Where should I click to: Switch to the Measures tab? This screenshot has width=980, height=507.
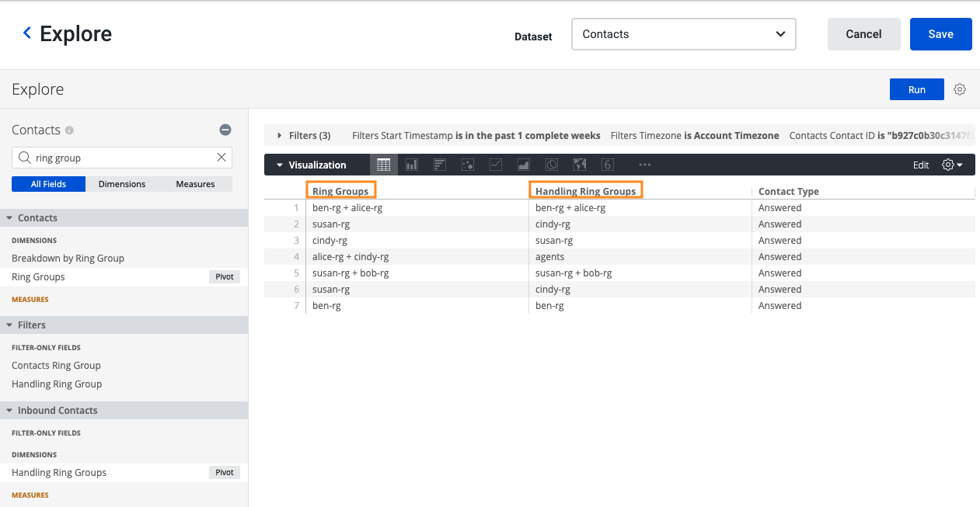click(195, 183)
